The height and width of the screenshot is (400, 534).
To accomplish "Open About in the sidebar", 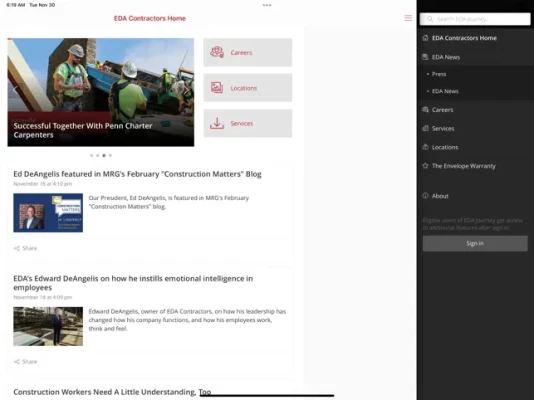I will click(x=475, y=196).
